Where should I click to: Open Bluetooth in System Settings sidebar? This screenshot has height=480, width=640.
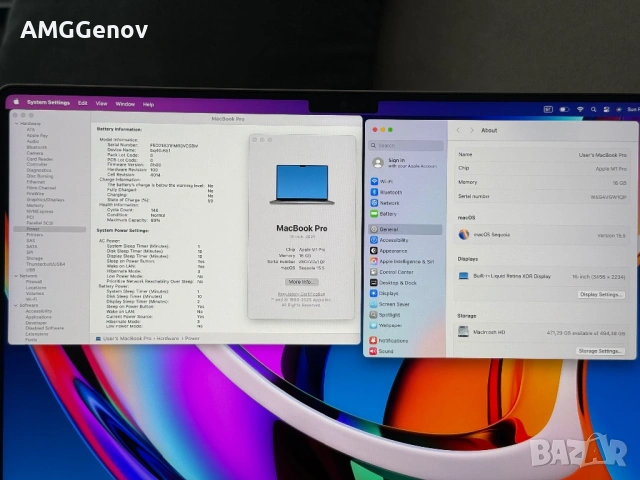405,192
